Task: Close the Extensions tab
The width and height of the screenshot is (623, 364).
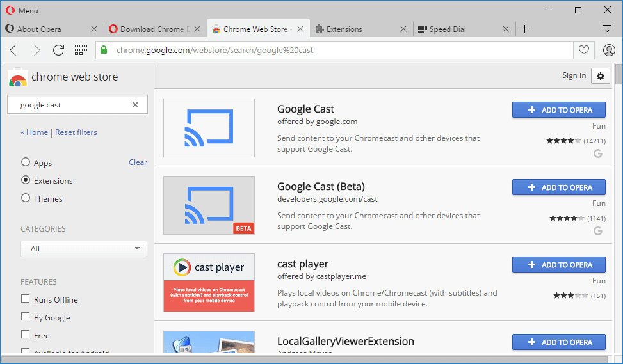Action: coord(403,29)
